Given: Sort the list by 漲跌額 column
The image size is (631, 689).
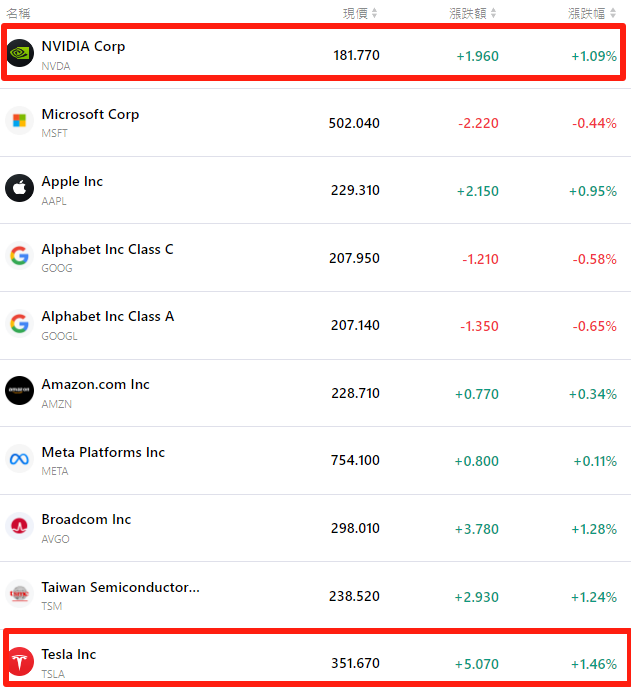Looking at the screenshot, I should point(473,13).
